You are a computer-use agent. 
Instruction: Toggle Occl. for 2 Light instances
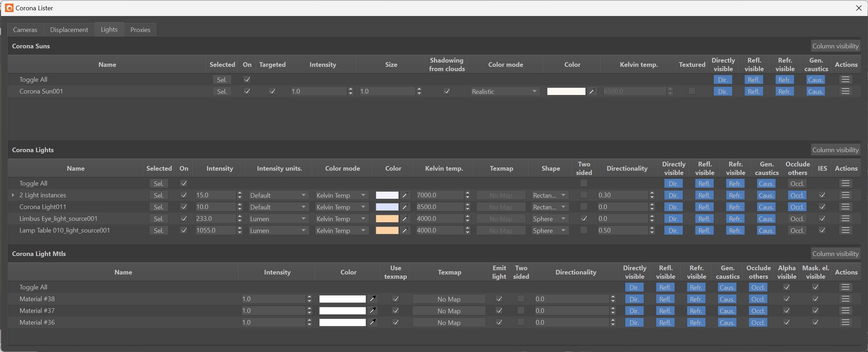pos(797,195)
